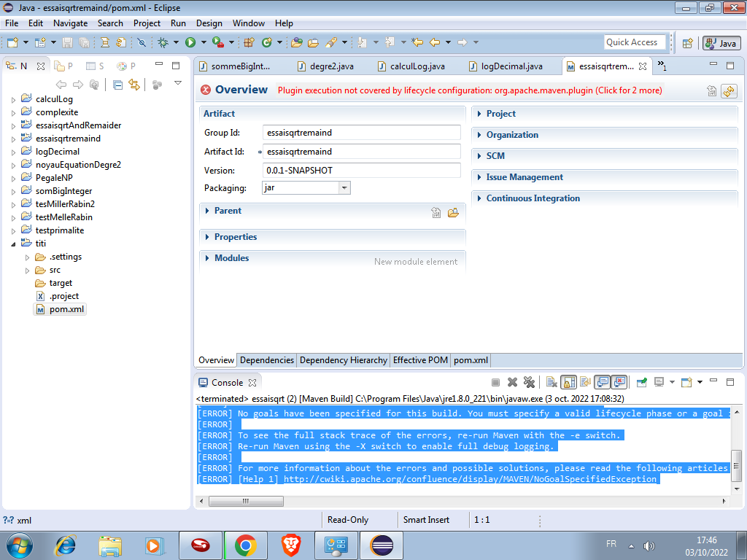Collapse the titi project tree node

tap(13, 244)
